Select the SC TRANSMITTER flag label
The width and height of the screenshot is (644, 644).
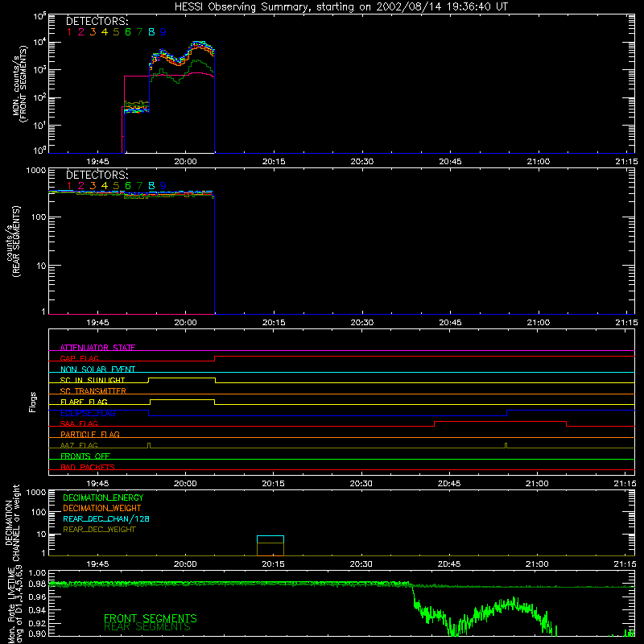(x=93, y=391)
